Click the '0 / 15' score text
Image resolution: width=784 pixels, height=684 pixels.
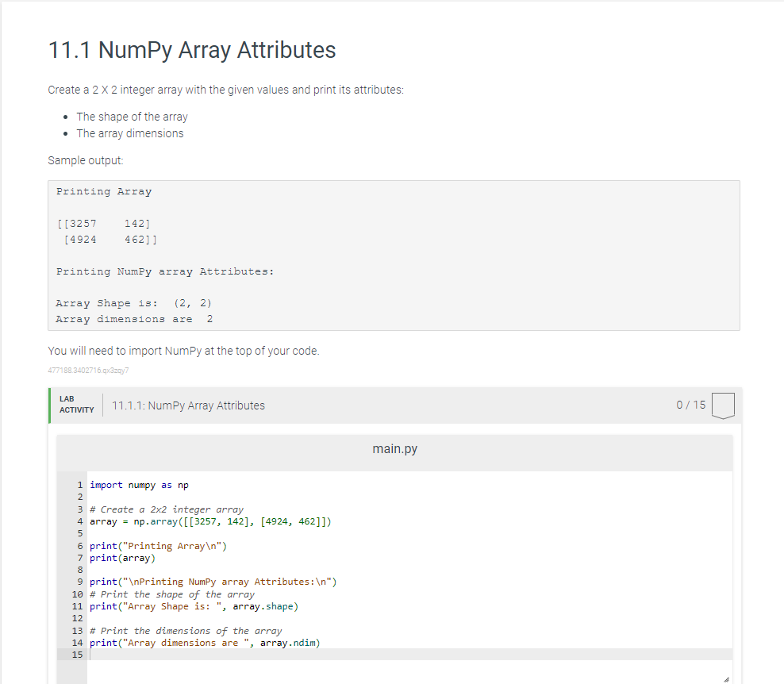[x=691, y=405]
